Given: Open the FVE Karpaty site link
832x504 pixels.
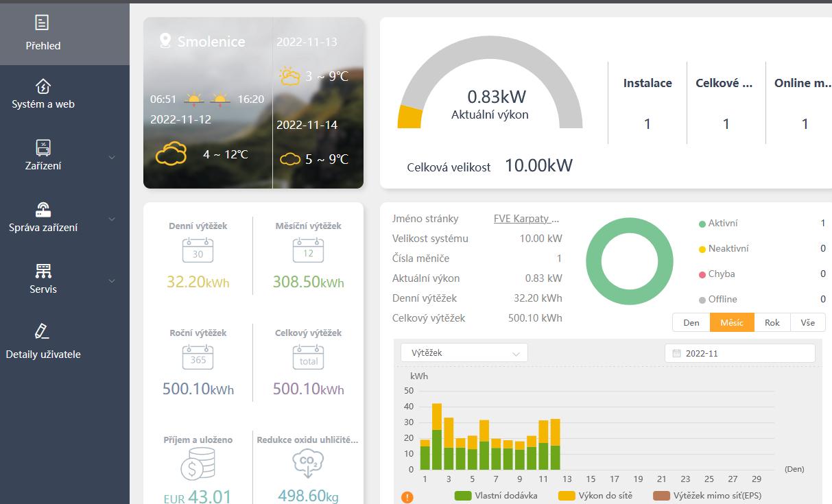Looking at the screenshot, I should (x=527, y=219).
